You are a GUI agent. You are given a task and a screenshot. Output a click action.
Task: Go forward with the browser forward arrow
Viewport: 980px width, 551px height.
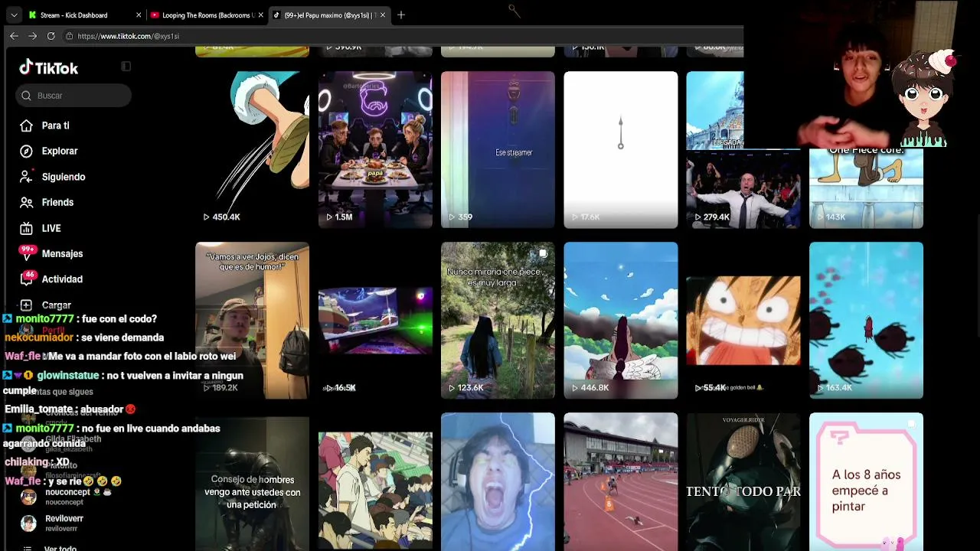tap(32, 36)
